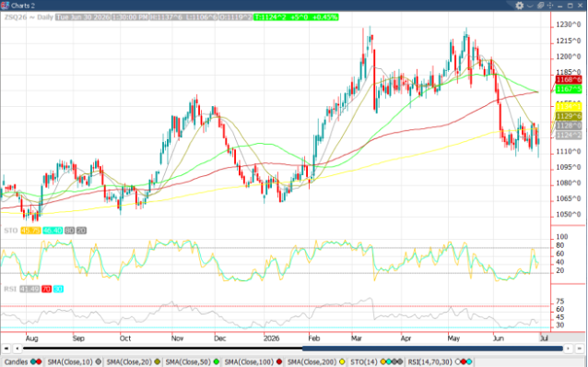The image size is (588, 367).
Task: Select the Candles study tab
Action: point(23,361)
